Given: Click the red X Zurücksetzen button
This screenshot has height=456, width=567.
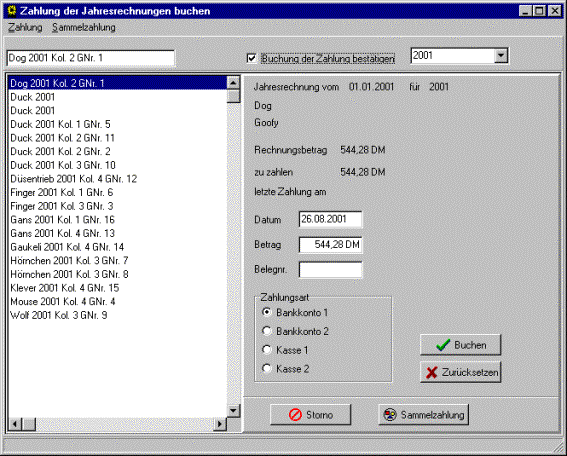Looking at the screenshot, I should 460,372.
